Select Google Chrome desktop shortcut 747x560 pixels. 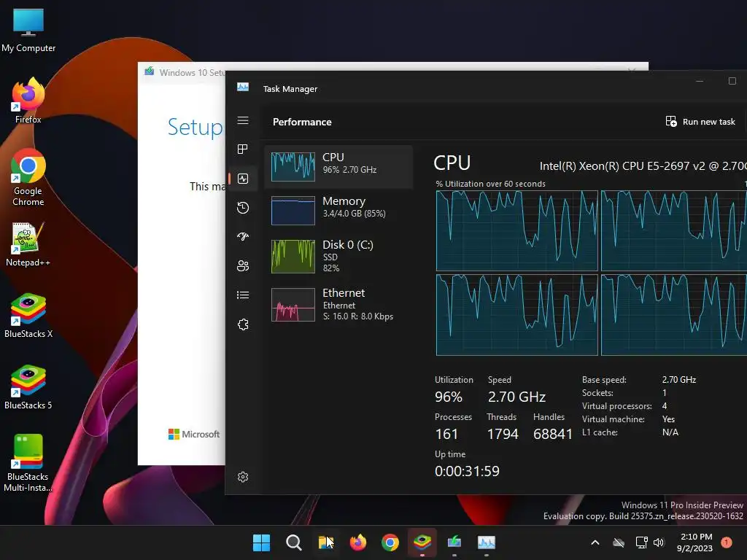[x=28, y=177]
